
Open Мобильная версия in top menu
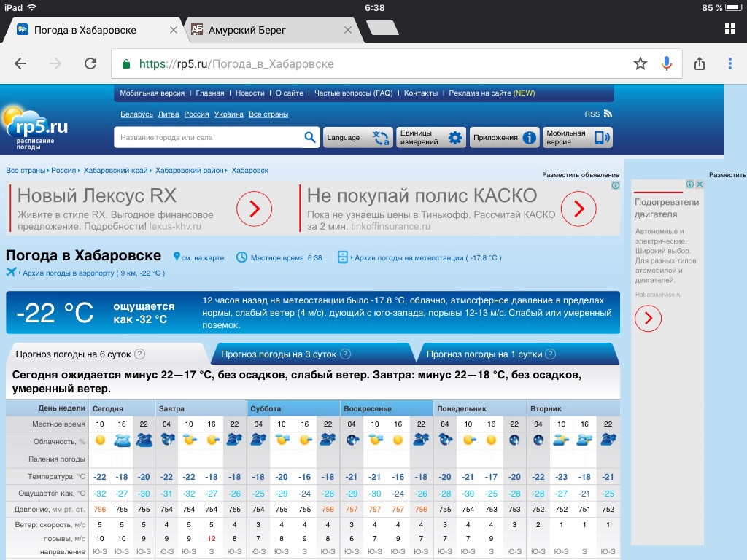click(152, 93)
